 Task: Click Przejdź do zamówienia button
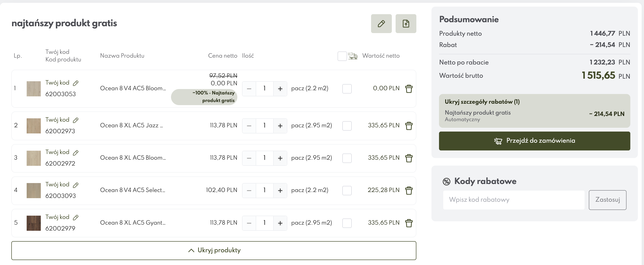pos(535,141)
